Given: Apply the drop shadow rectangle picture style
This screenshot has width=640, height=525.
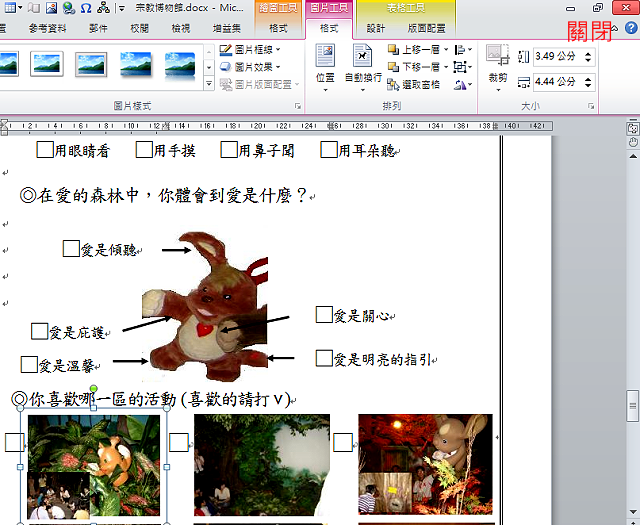Looking at the screenshot, I should coord(136,64).
